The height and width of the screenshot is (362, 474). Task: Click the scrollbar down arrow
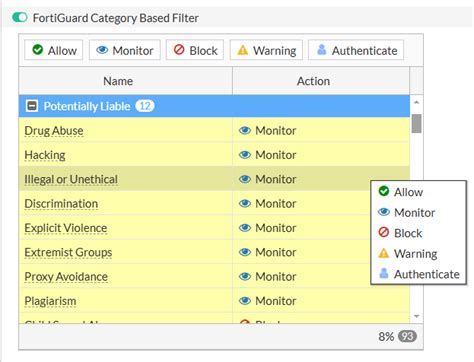[416, 316]
